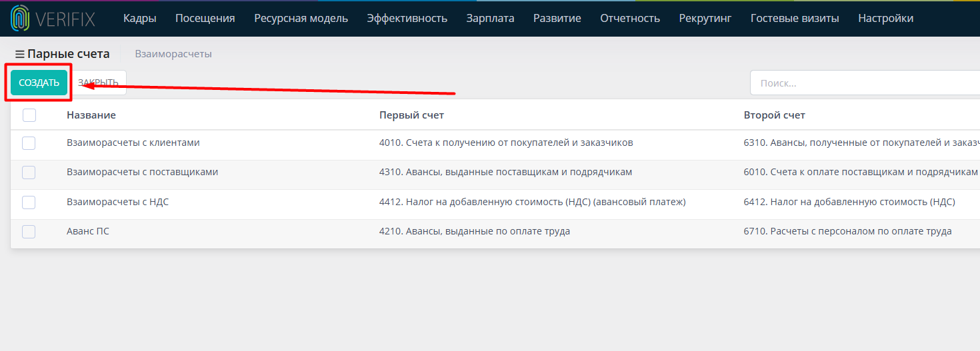Open the Отчетность menu
This screenshot has width=980, height=351.
[x=630, y=19]
